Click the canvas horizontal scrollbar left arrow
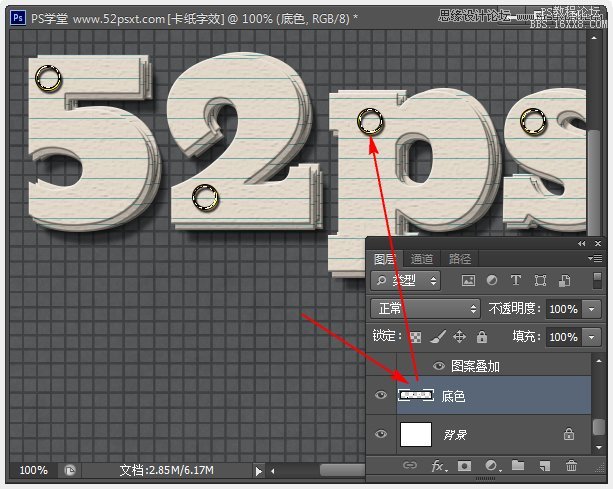Viewport: 613px width, 489px height. 272,471
